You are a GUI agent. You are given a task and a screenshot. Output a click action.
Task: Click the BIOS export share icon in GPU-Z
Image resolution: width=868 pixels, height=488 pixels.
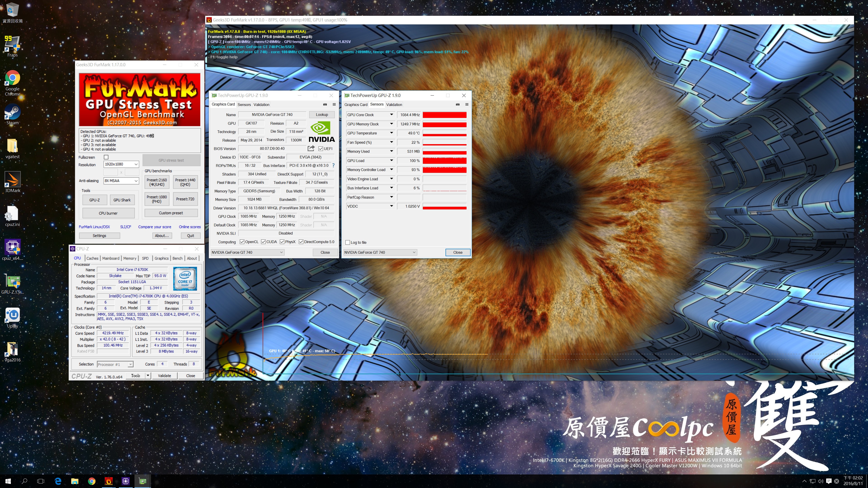[x=311, y=148]
